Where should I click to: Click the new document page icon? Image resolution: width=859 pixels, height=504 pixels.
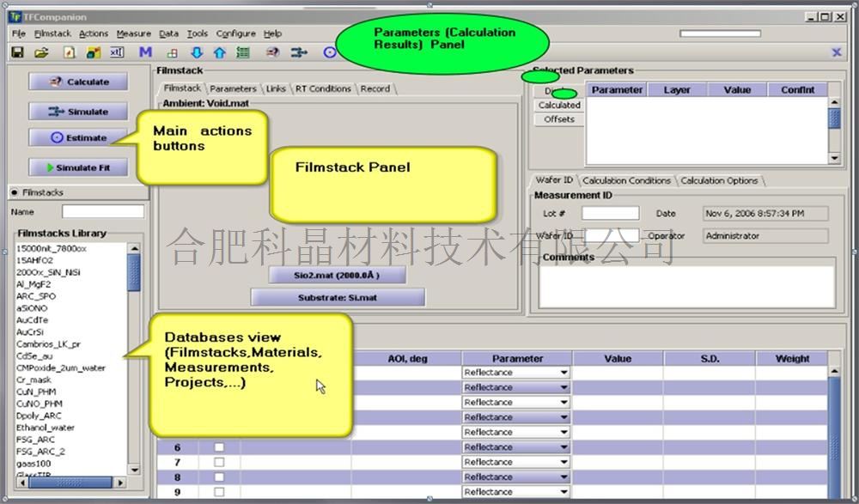[69, 52]
